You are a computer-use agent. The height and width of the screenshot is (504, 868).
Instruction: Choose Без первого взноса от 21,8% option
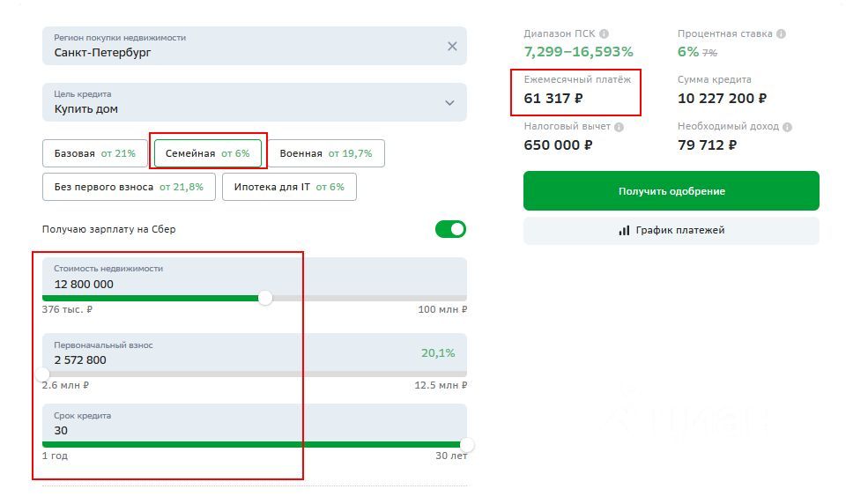129,187
